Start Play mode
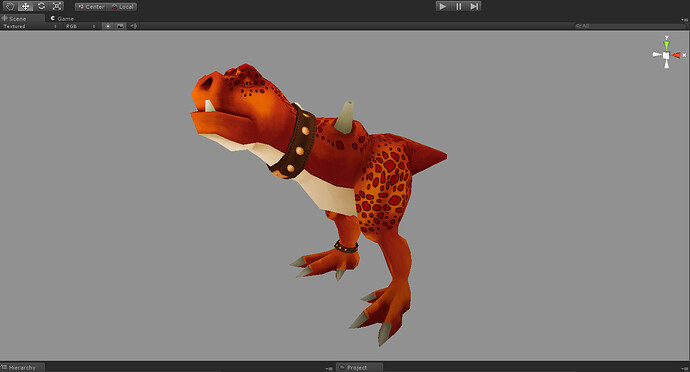 click(x=443, y=6)
